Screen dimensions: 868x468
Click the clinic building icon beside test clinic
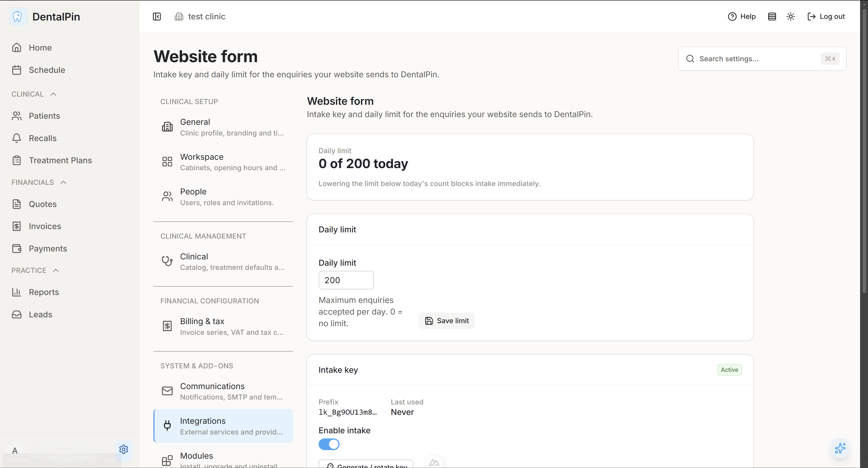[x=178, y=17]
